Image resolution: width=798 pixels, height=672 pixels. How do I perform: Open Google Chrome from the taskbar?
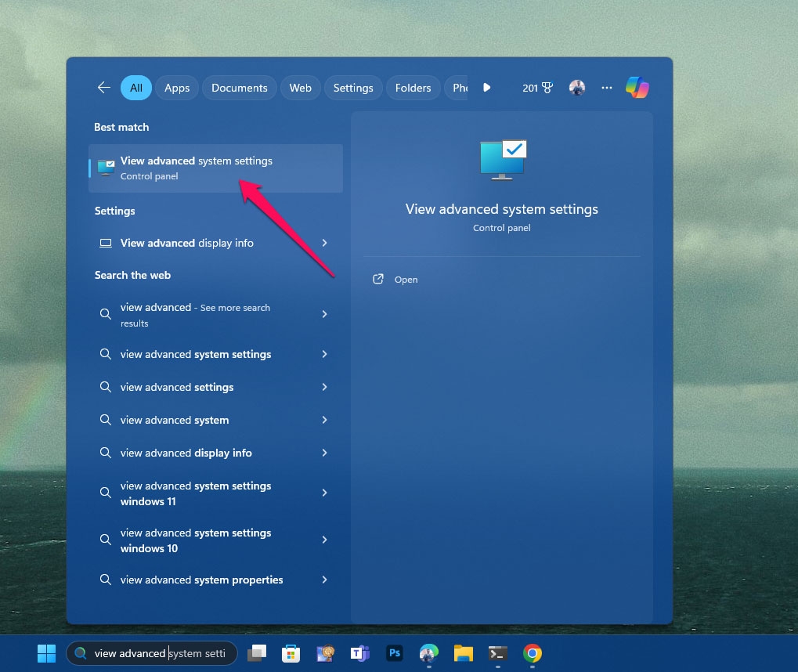click(533, 653)
